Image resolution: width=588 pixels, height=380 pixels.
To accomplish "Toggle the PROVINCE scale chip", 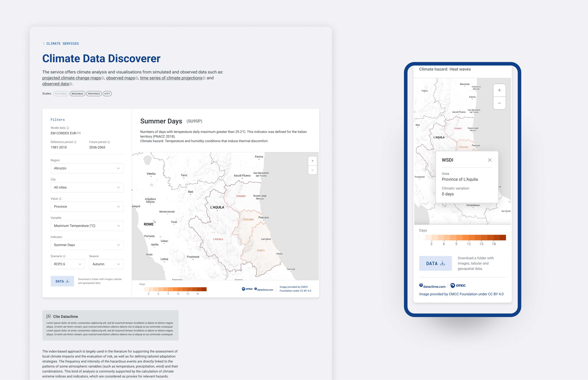I will pos(94,93).
